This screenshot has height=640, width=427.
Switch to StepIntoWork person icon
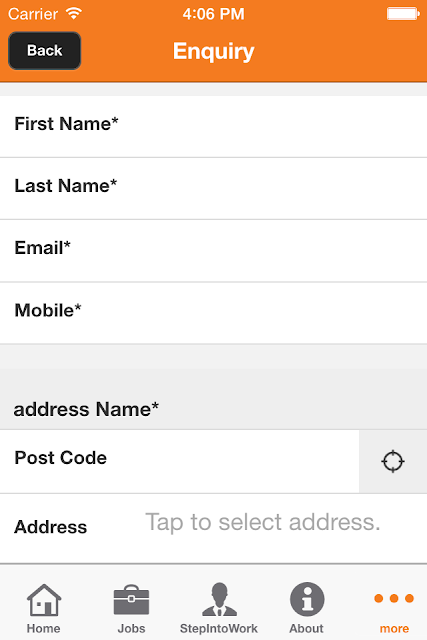coord(219,599)
